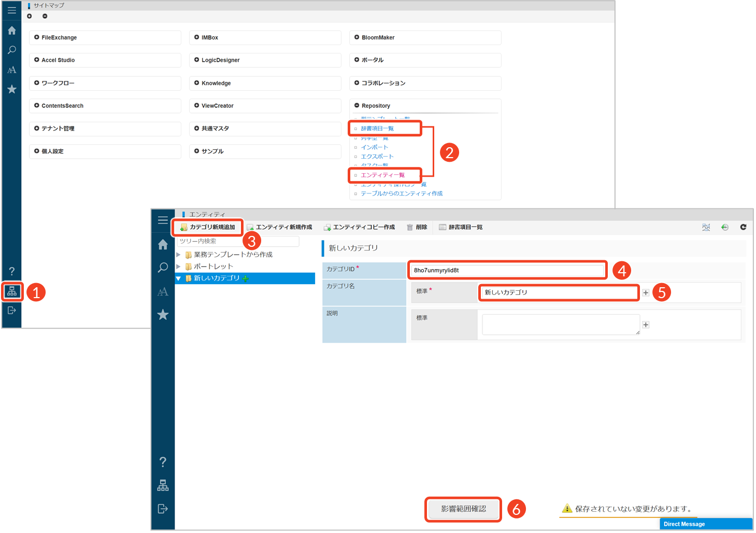Click the 影響範囲確認 button

[x=463, y=509]
